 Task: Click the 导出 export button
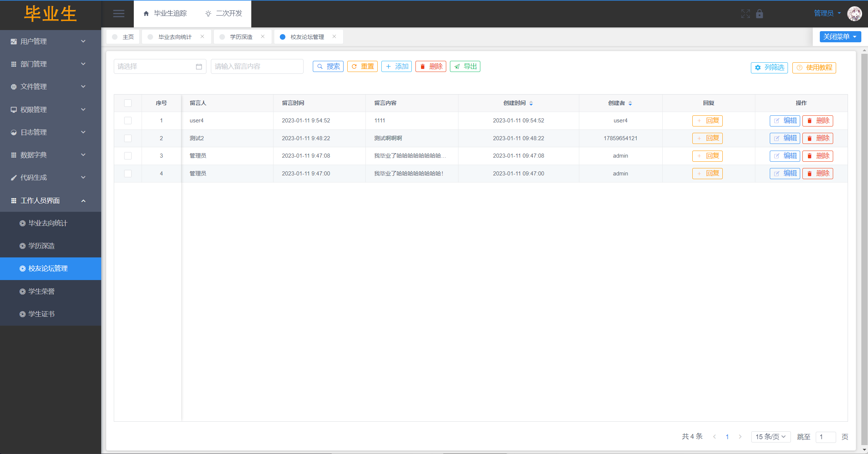point(465,66)
